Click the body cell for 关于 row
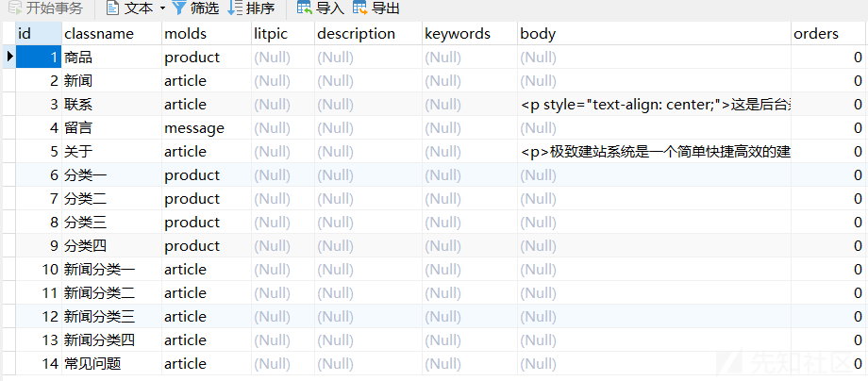 click(653, 152)
